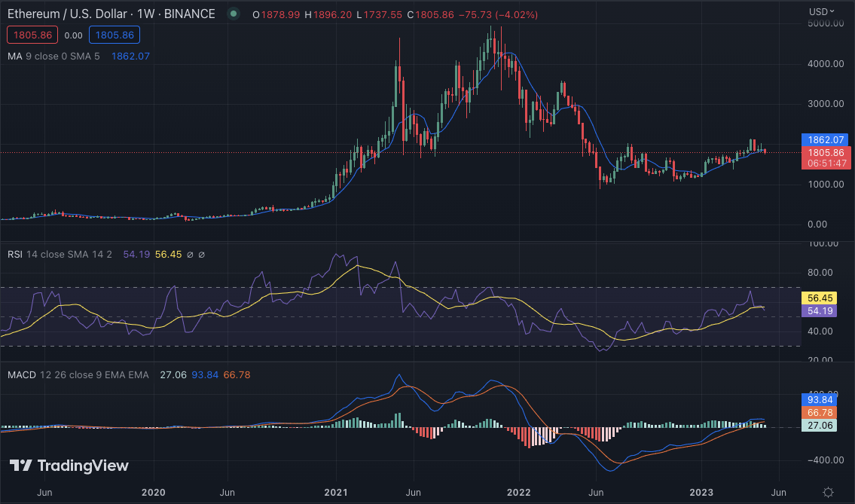Viewport: 855px width, 504px height.
Task: Click yellow RSI label 56.45
Action: pos(820,298)
